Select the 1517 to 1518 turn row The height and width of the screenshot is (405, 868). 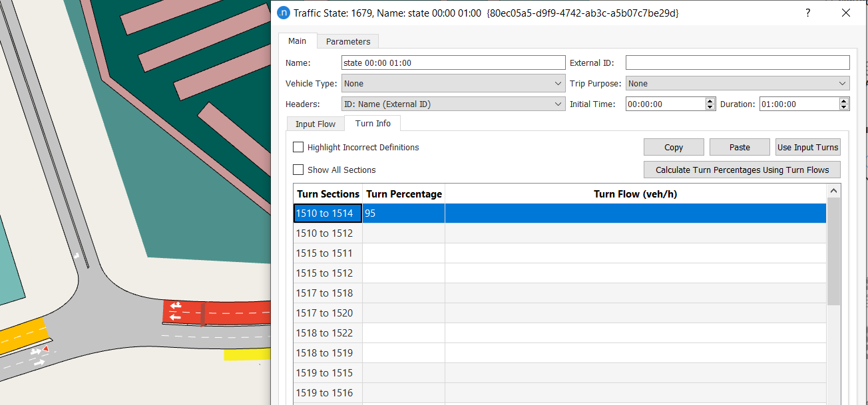click(x=325, y=293)
